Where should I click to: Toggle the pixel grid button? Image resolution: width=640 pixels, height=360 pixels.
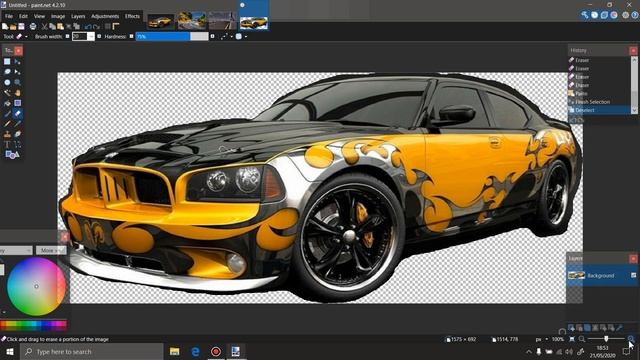coord(108,27)
